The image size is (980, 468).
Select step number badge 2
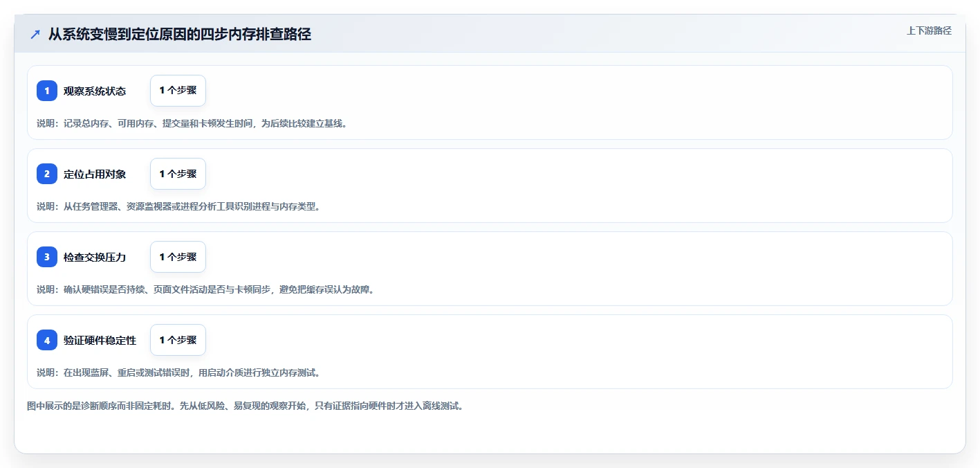pyautogui.click(x=47, y=174)
